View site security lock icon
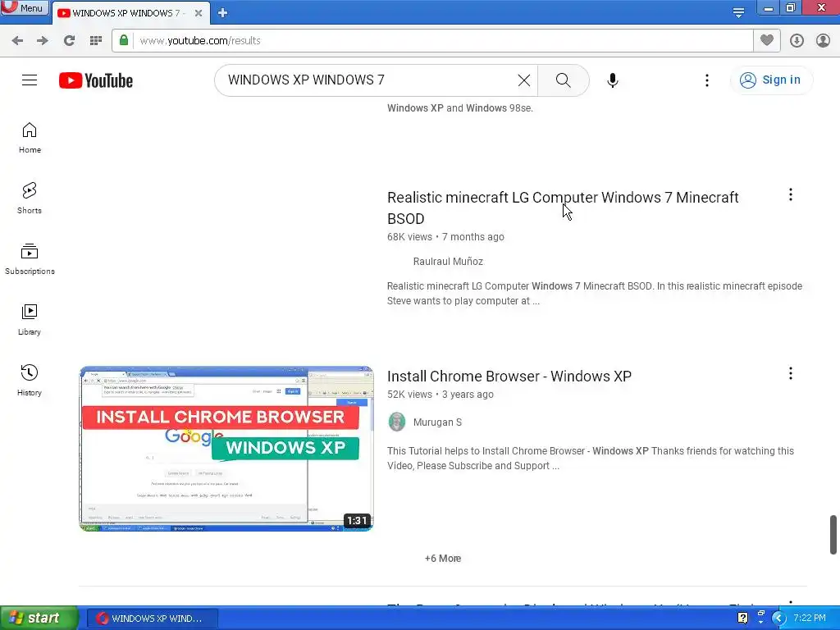The height and width of the screenshot is (630, 840). (124, 41)
